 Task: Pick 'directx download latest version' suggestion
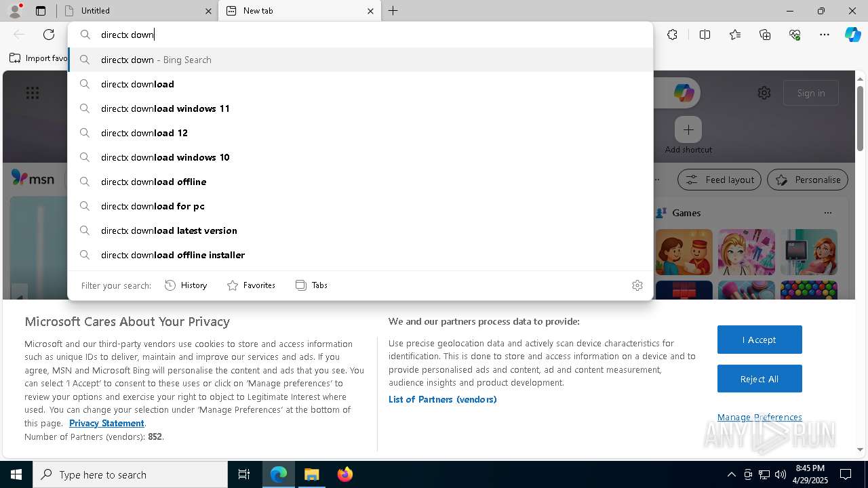click(x=360, y=230)
